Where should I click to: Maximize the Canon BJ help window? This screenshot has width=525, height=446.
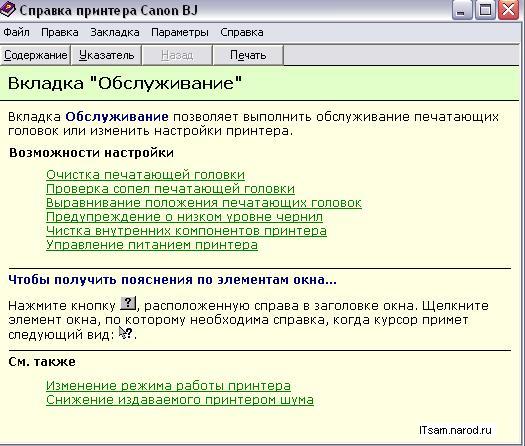click(x=485, y=10)
